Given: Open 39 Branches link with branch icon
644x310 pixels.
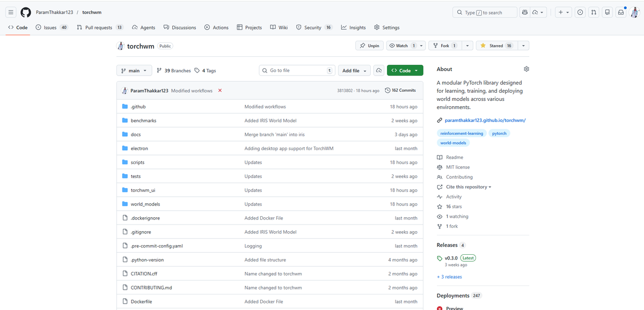Looking at the screenshot, I should click(x=173, y=70).
